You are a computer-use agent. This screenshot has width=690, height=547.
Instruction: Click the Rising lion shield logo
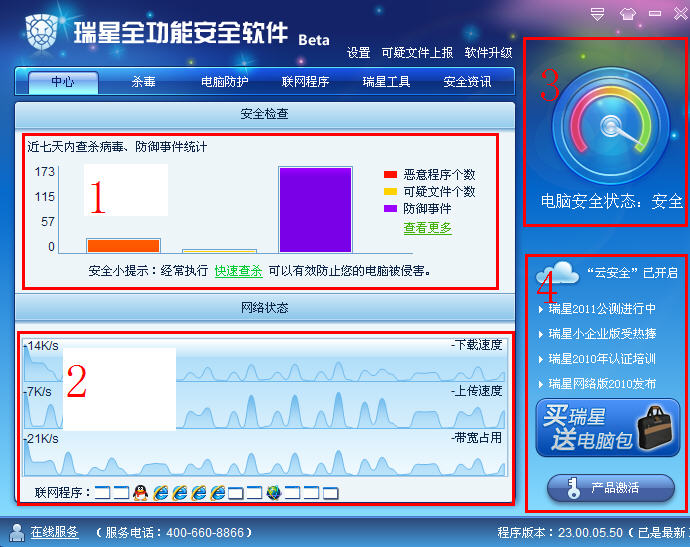42,31
